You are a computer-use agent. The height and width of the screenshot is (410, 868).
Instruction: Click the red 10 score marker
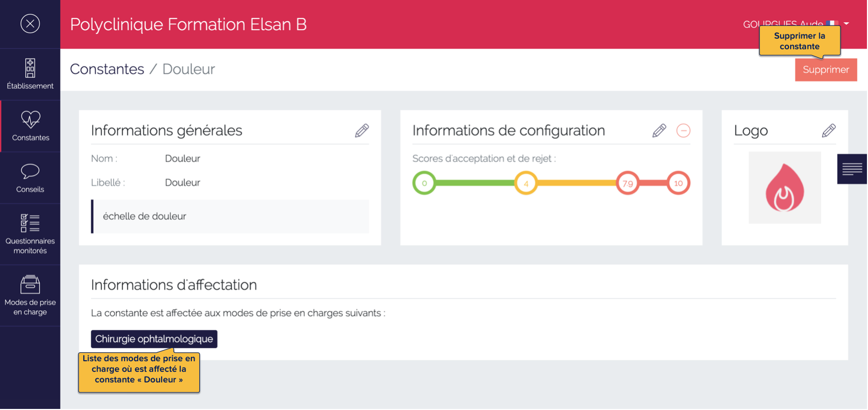coord(678,183)
